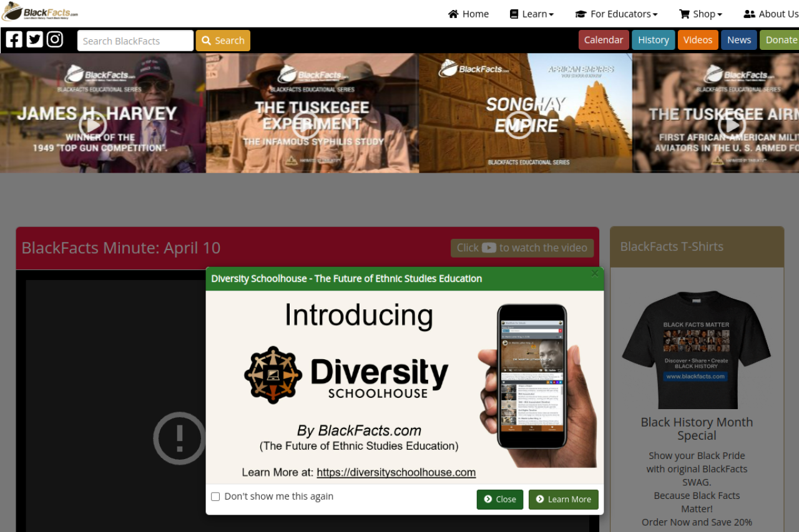The width and height of the screenshot is (799, 532).
Task: Open the Shop dropdown menu
Action: point(700,14)
